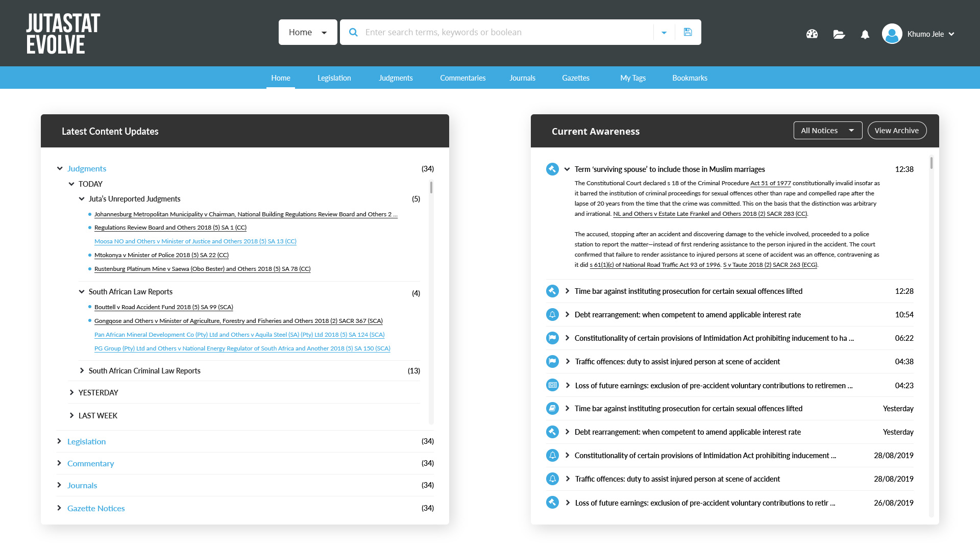Image resolution: width=980 pixels, height=551 pixels.
Task: Click the save search disk icon
Action: click(688, 32)
